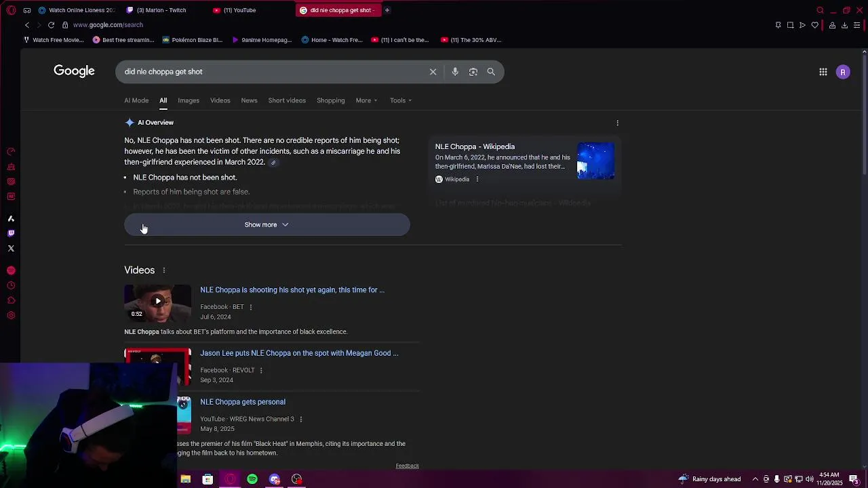Search by image with Lens icon

(473, 72)
